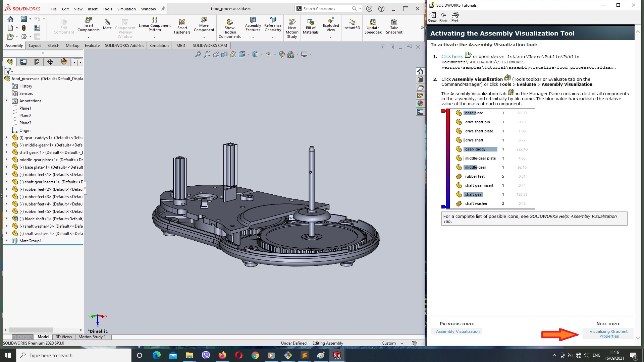Open Exploded View dropdown arrow
The width and height of the screenshot is (644, 362).
pyautogui.click(x=331, y=37)
